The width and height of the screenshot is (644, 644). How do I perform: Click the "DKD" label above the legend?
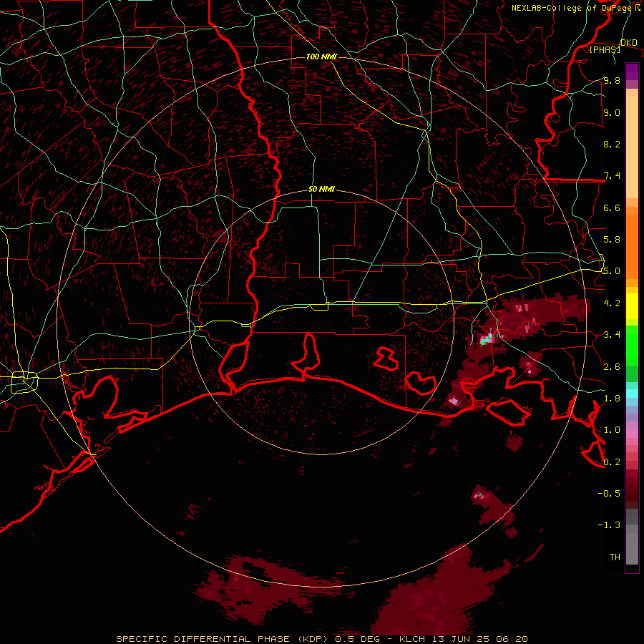pyautogui.click(x=629, y=43)
